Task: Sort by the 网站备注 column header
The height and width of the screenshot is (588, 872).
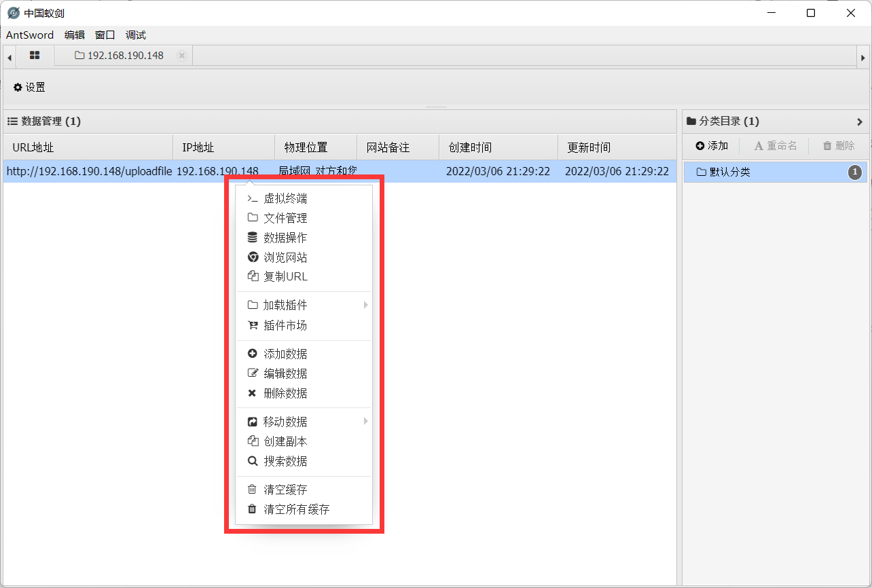Action: pos(398,147)
